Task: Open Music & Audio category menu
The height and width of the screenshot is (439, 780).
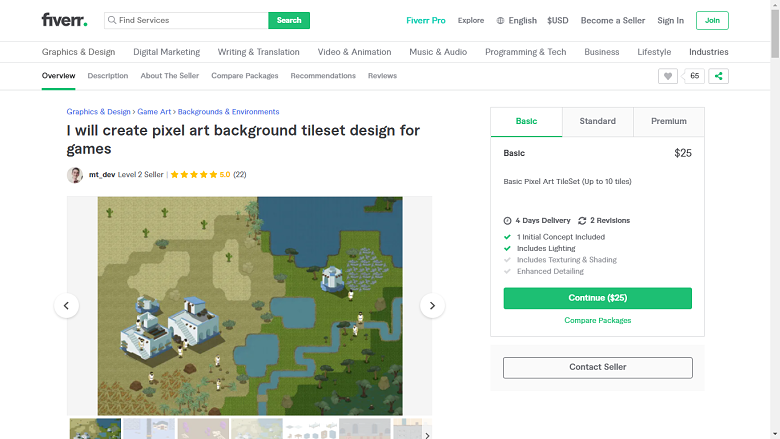Action: tap(438, 52)
